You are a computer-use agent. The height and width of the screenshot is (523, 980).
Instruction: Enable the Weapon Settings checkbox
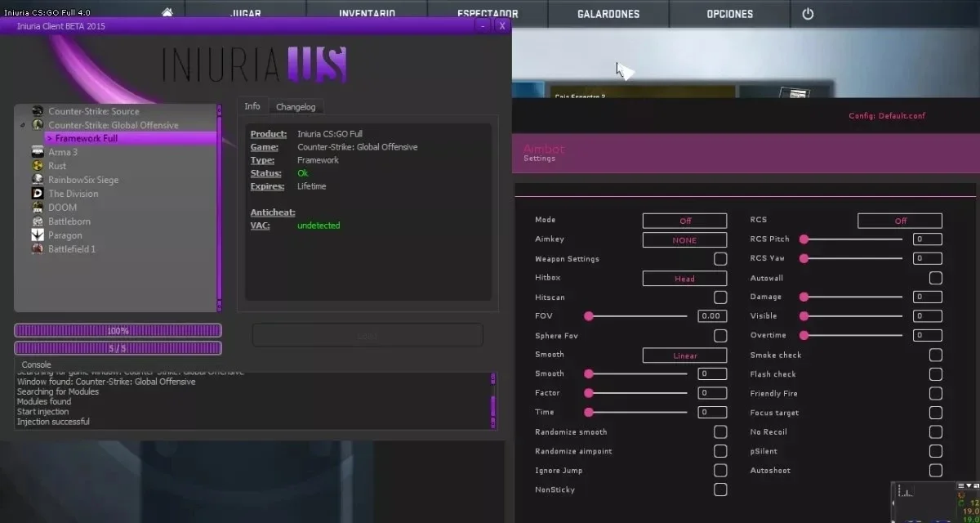(720, 259)
